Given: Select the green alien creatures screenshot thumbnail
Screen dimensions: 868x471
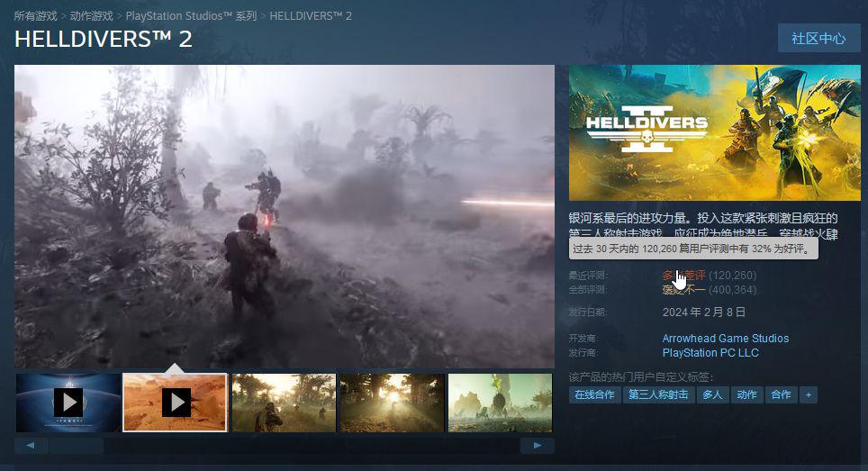Looking at the screenshot, I should click(x=500, y=403).
